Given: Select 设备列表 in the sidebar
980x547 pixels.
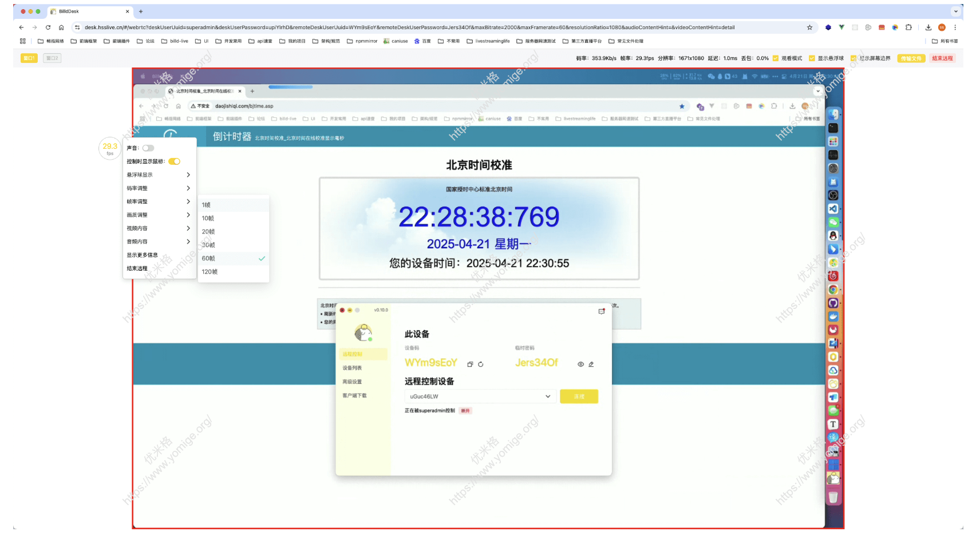Looking at the screenshot, I should click(352, 368).
